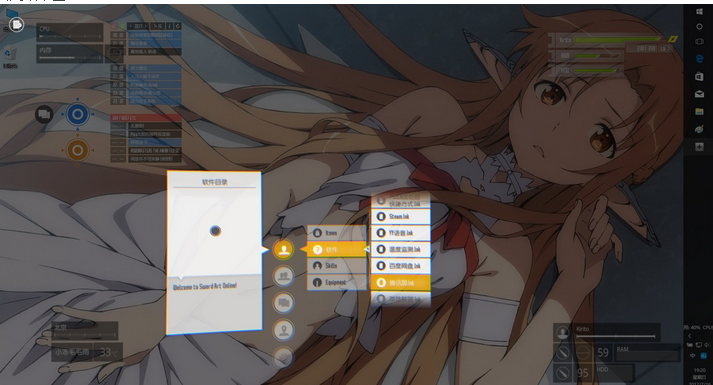Launch the 温度监测.lnk shortcut
The width and height of the screenshot is (713, 385).
(401, 249)
